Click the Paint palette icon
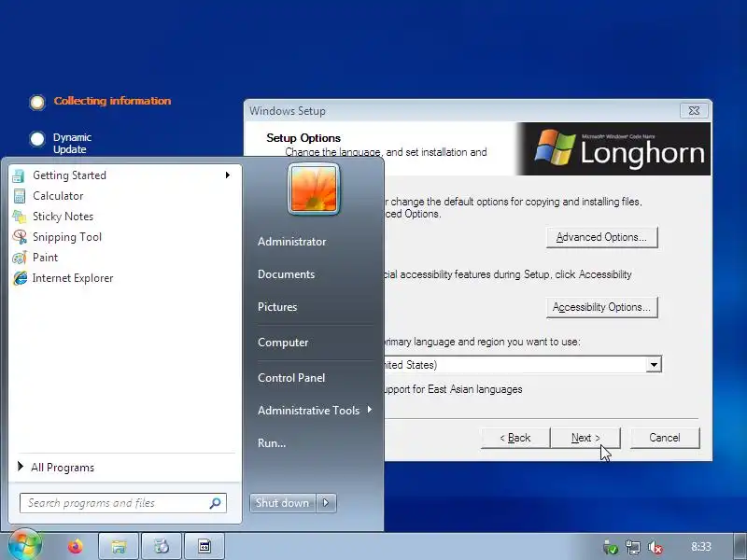The width and height of the screenshot is (747, 560). tap(20, 258)
